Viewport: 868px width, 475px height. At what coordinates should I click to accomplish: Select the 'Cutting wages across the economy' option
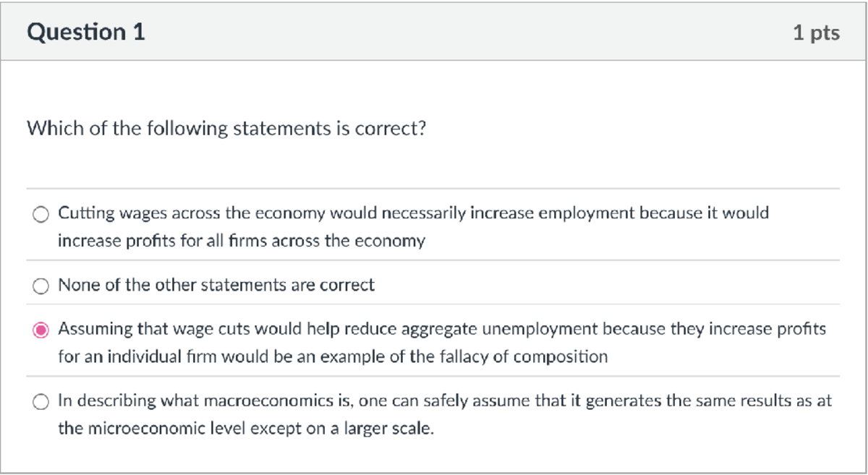(x=40, y=214)
